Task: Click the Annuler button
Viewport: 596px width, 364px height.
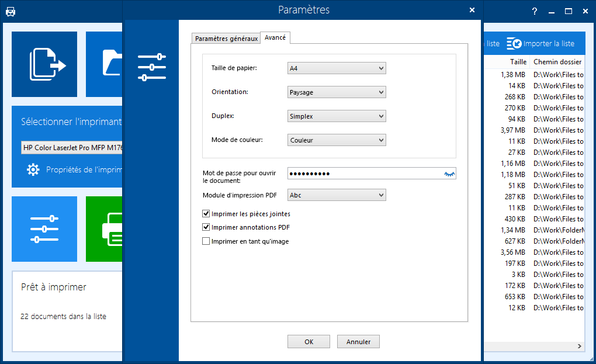Action: pos(358,341)
